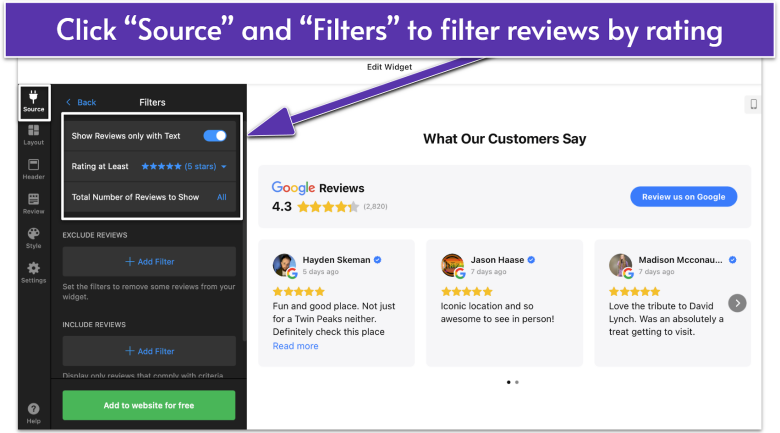This screenshot has height=433, width=780.
Task: Open the Settings gear section
Action: pyautogui.click(x=33, y=273)
